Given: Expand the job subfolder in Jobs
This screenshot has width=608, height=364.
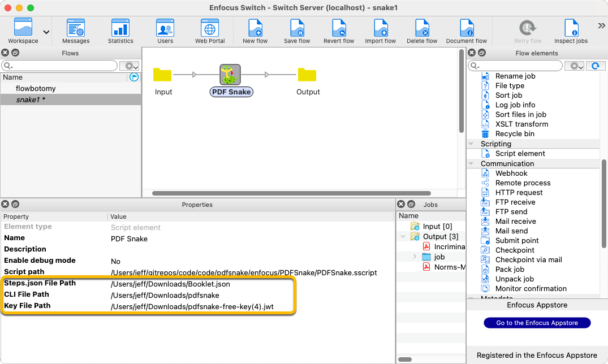Looking at the screenshot, I should pos(415,257).
